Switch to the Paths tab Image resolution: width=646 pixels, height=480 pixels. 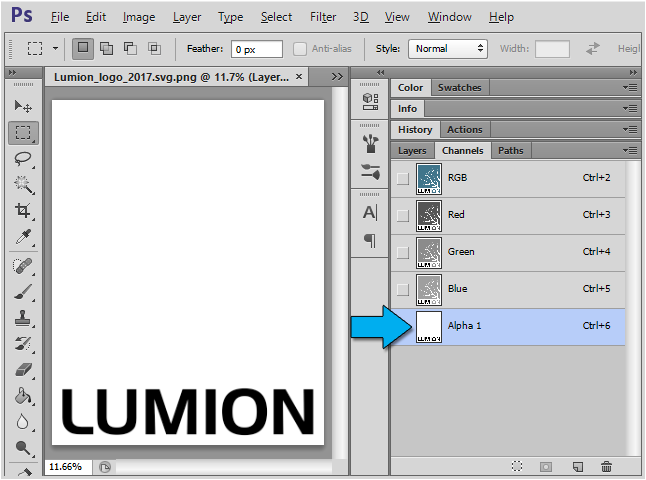pos(510,151)
